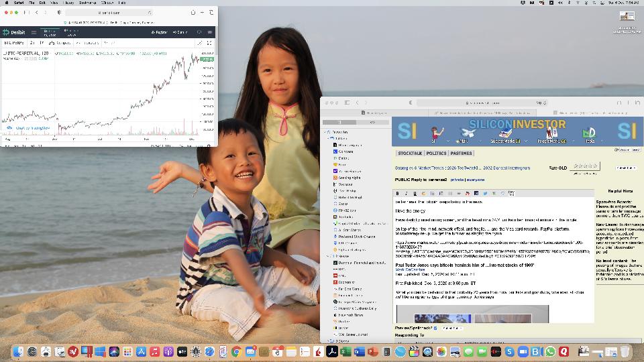Open dropdown next to Preview/Spellcheck
The width and height of the screenshot is (644, 362).
[453, 328]
